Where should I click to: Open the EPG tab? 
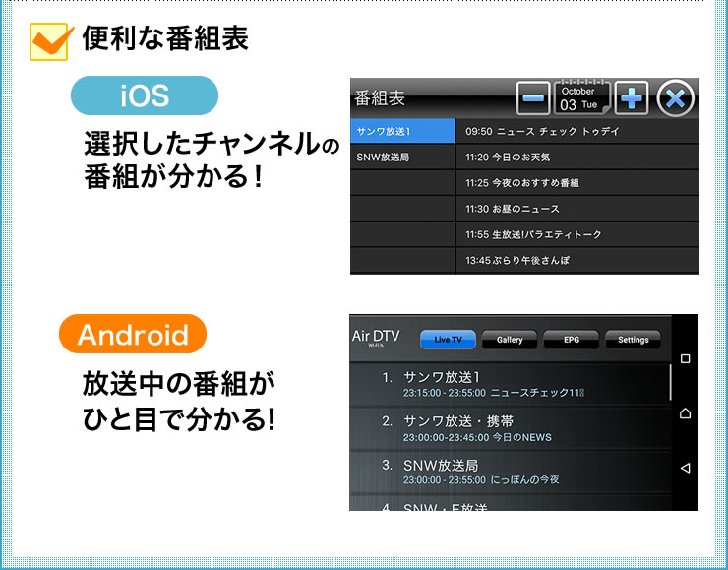tap(571, 340)
